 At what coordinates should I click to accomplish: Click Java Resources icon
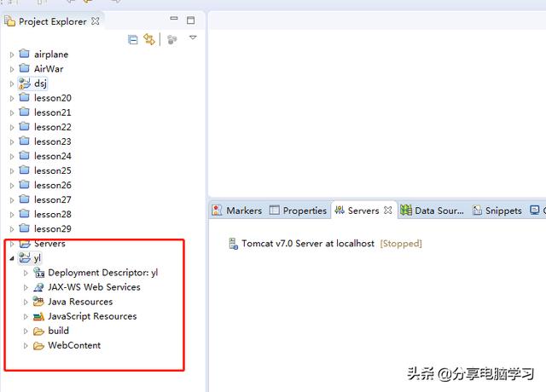(x=38, y=301)
